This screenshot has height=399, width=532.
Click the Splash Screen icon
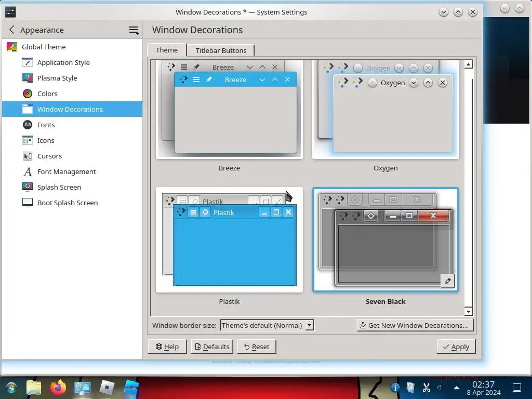[x=28, y=187]
